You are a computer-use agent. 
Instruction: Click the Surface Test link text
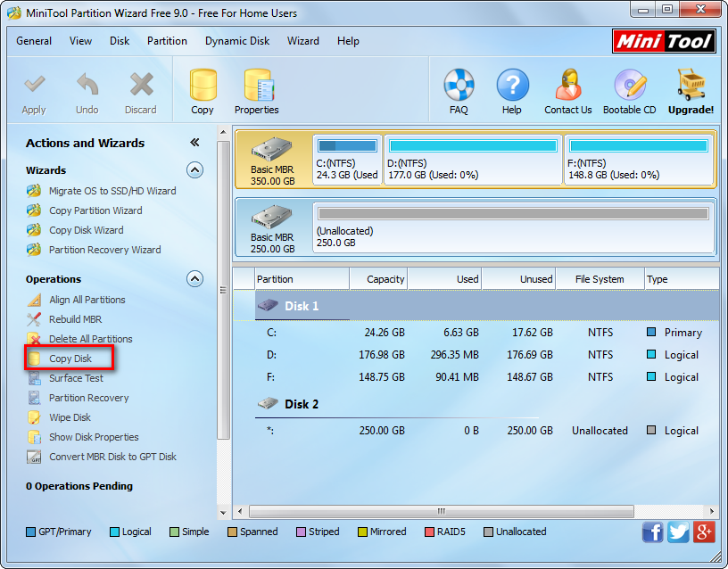click(76, 378)
